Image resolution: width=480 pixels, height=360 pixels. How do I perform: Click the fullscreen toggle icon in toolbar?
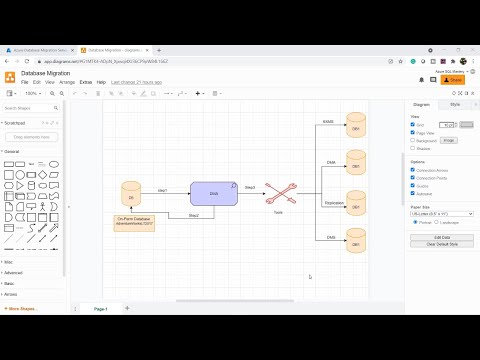[x=460, y=93]
